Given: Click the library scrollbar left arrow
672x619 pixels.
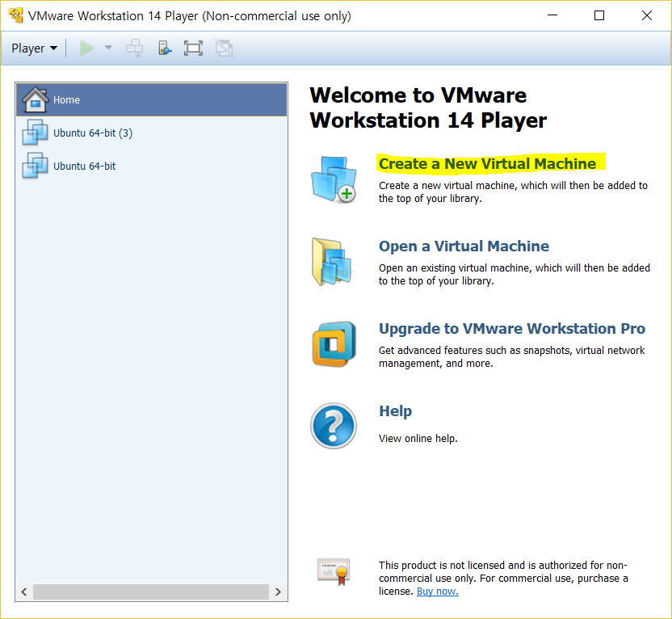Looking at the screenshot, I should tap(24, 592).
